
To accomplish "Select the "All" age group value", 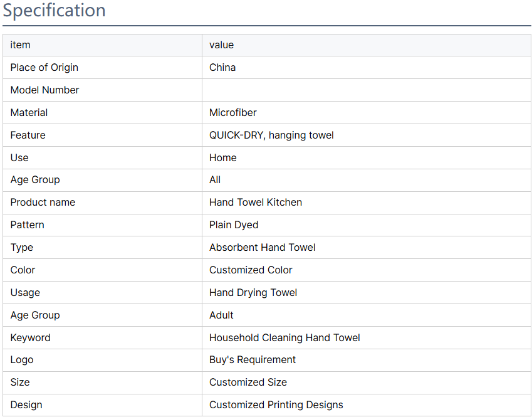I will point(215,180).
